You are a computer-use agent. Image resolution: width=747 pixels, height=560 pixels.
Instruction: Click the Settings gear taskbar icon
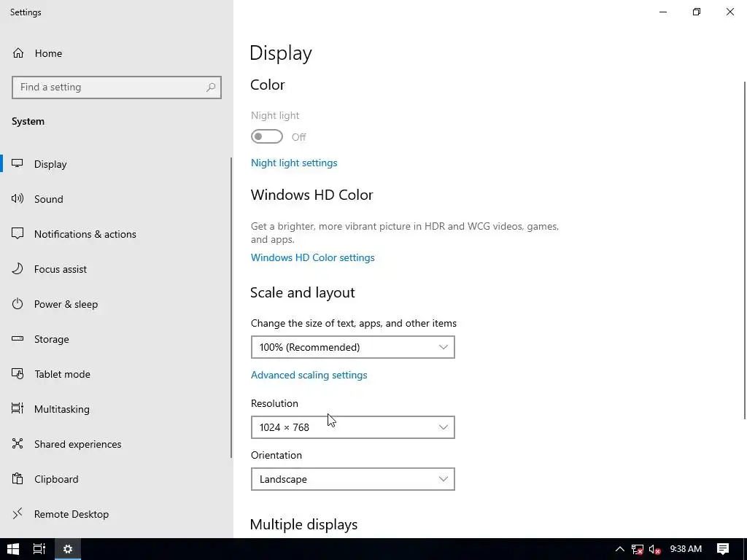point(68,549)
